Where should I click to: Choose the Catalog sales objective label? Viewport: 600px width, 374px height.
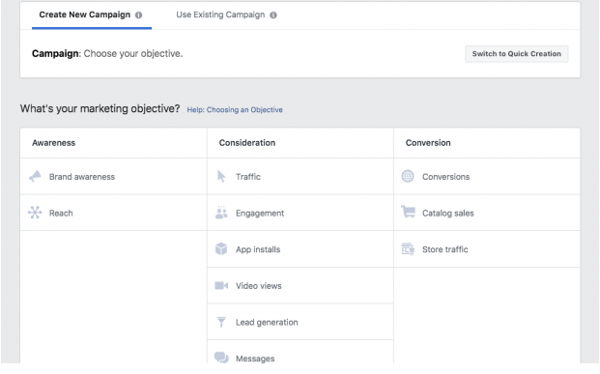pyautogui.click(x=448, y=213)
